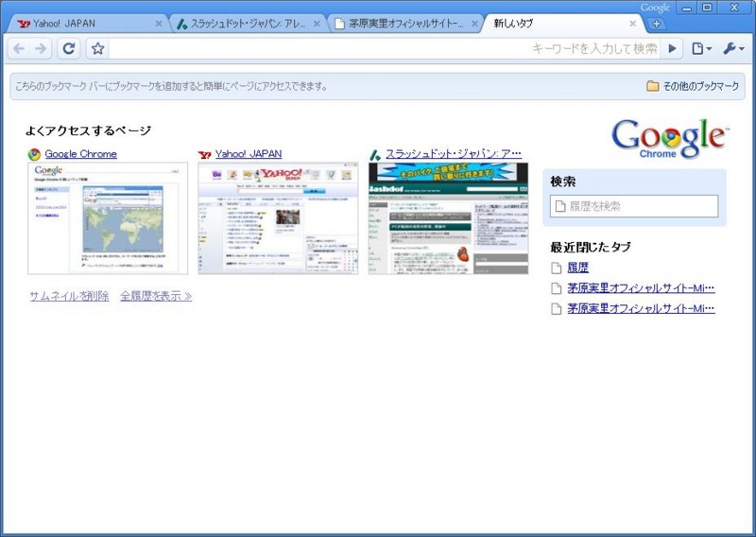Close the スラッシュドット・ジャパン tab
The height and width of the screenshot is (537, 756).
(317, 23)
